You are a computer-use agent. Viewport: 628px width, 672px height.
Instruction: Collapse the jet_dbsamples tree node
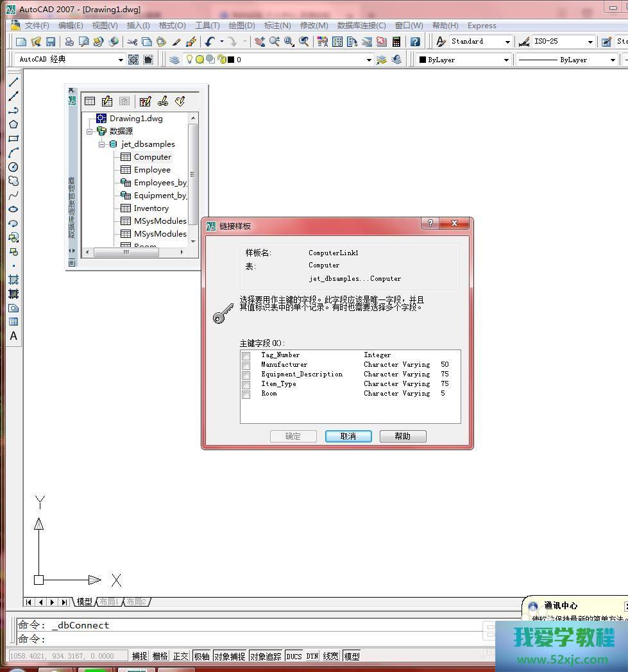(101, 144)
